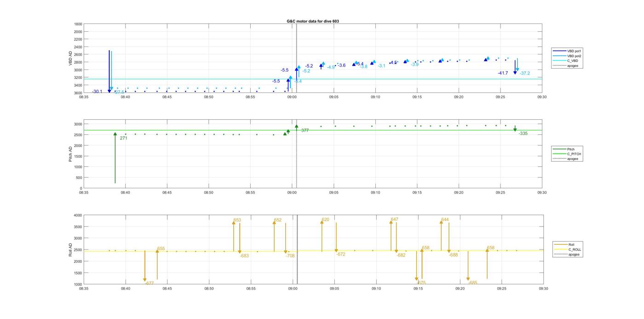
Task: Select the 'Pitch' legend entry
Action: coord(571,149)
